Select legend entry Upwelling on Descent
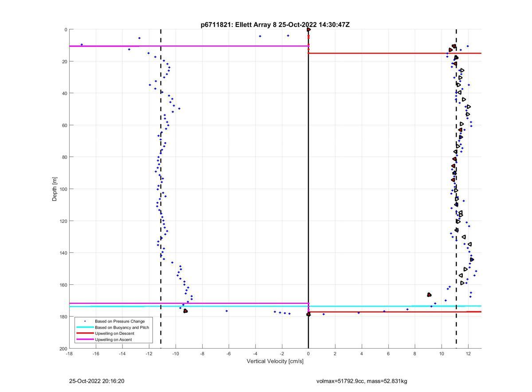Screen dimensions: 532x392 pyautogui.click(x=114, y=333)
